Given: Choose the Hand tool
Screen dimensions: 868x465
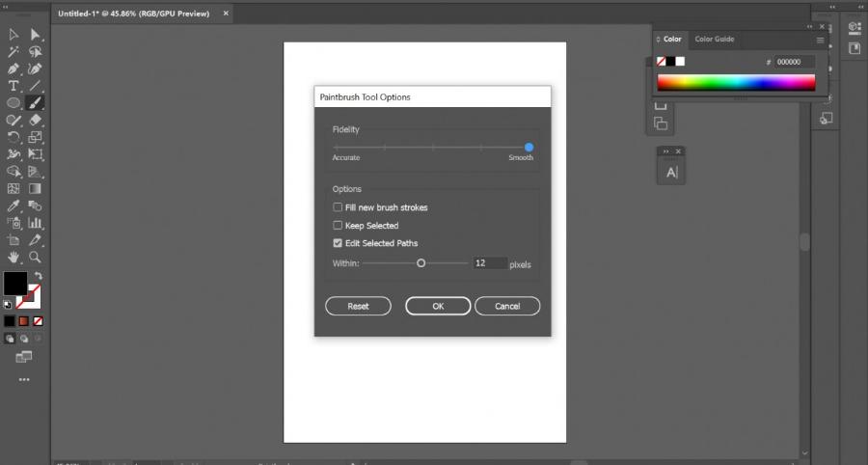Looking at the screenshot, I should [x=14, y=258].
